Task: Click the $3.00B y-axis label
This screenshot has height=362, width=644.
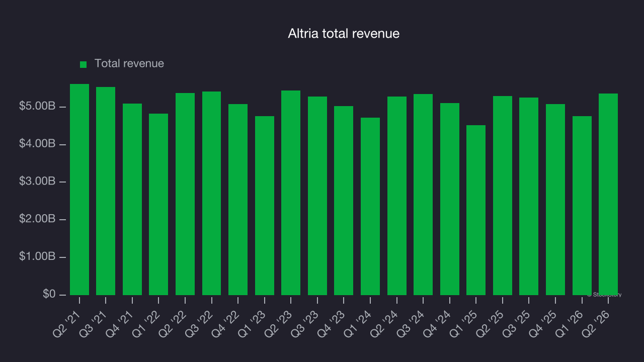Action: pos(37,182)
